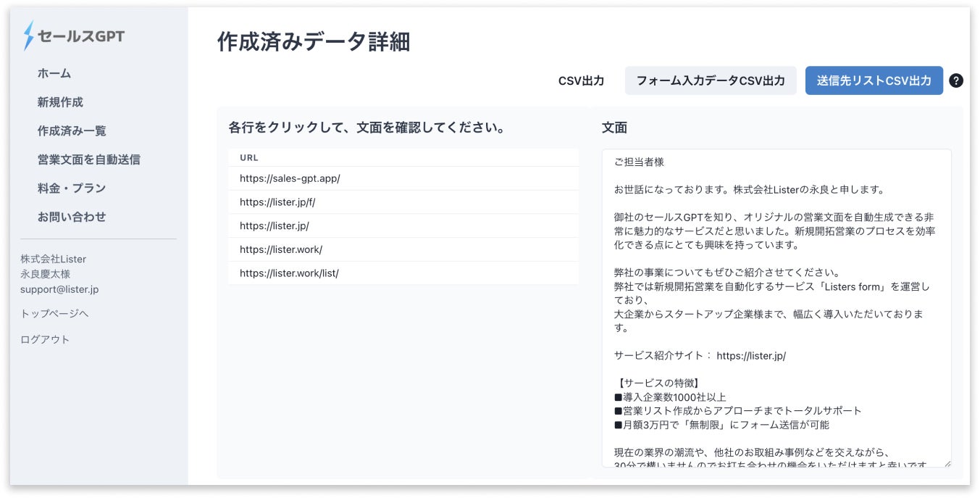Select the https://lister.work/ row

pos(403,249)
